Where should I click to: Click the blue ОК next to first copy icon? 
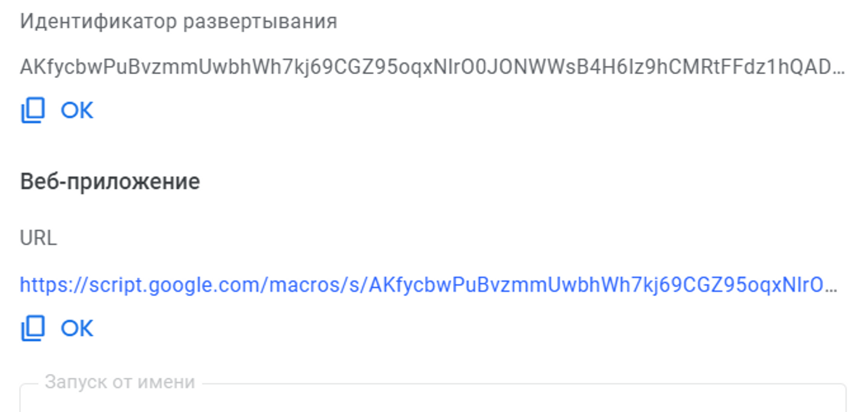(x=76, y=109)
